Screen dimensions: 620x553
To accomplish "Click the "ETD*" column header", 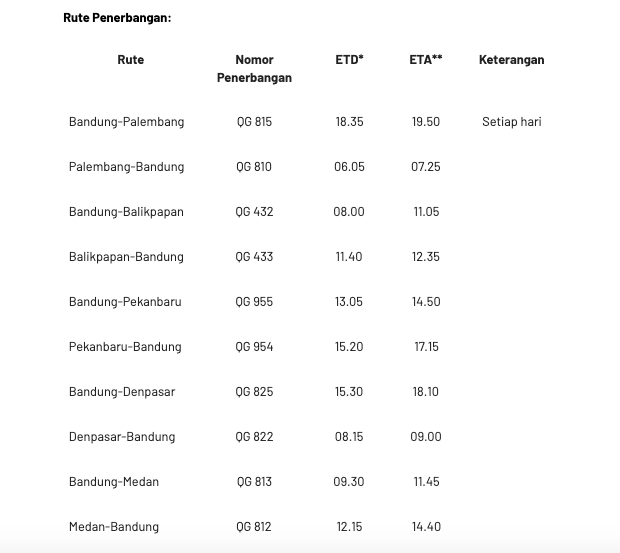I will [349, 60].
